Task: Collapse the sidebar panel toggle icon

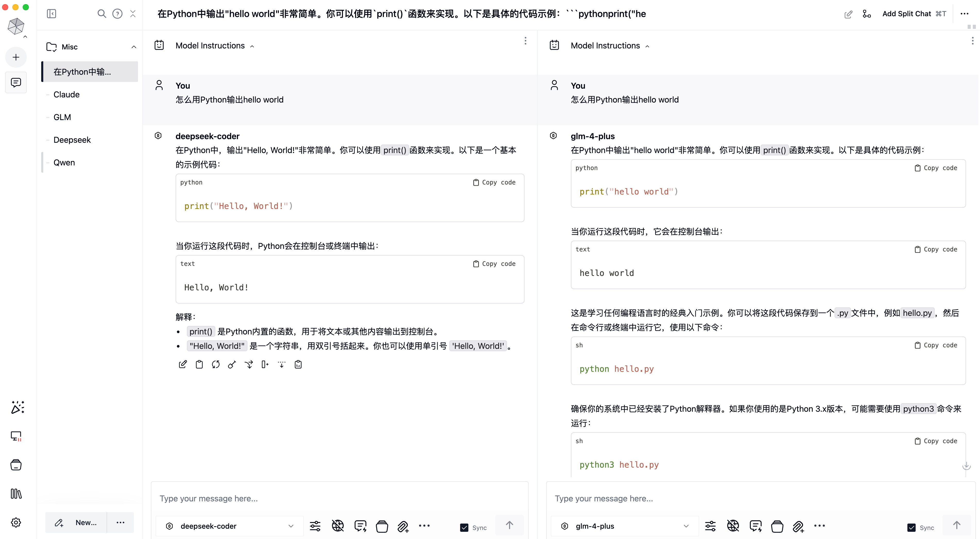Action: pos(51,14)
